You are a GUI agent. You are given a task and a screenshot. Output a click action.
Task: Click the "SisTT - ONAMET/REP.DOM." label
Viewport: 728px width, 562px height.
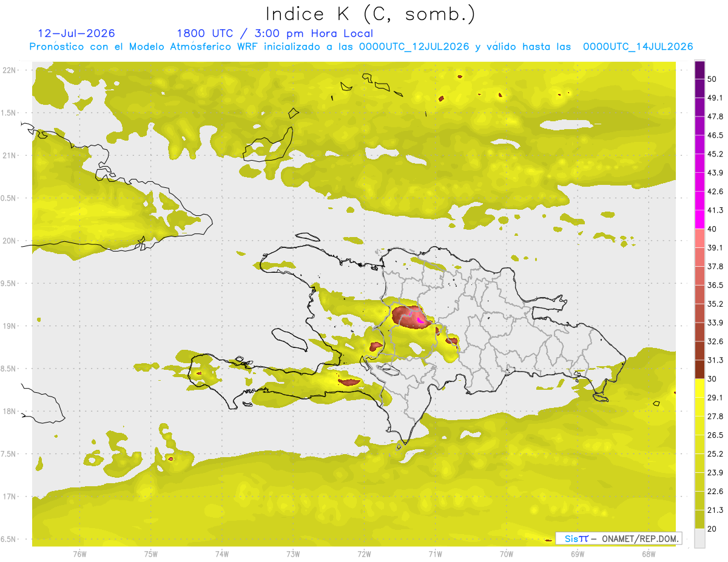pos(619,538)
